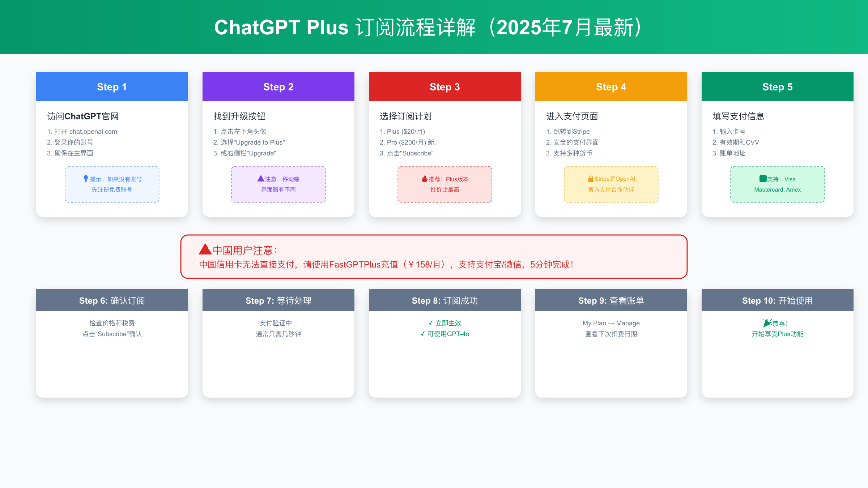This screenshot has height=488, width=868.
Task: Click the 查看下次扣费日期 line
Action: pos(611,334)
